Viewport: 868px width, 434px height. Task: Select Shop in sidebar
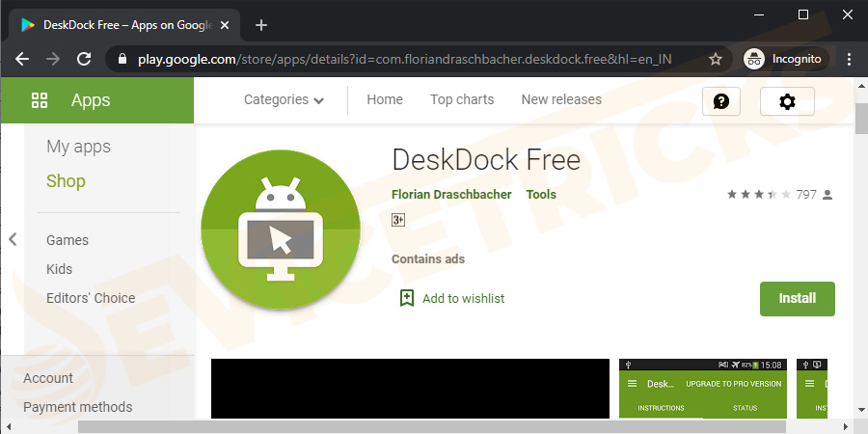click(x=66, y=181)
